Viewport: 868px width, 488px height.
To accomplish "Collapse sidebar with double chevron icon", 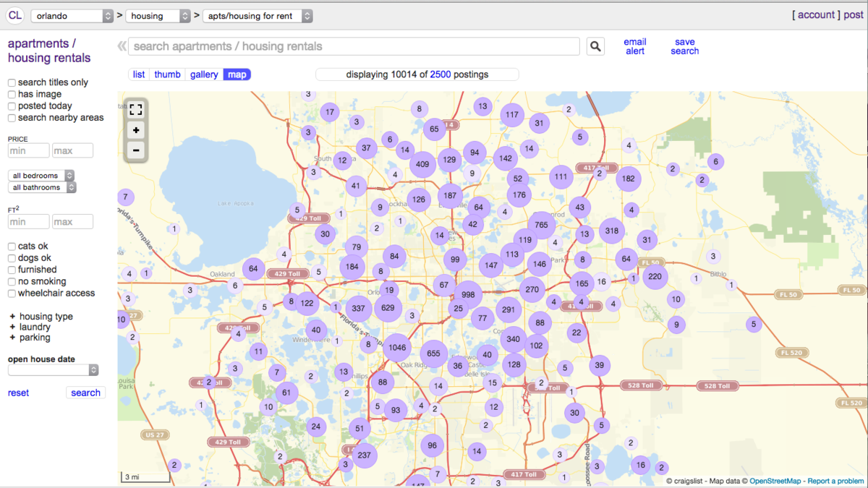I will tap(122, 46).
